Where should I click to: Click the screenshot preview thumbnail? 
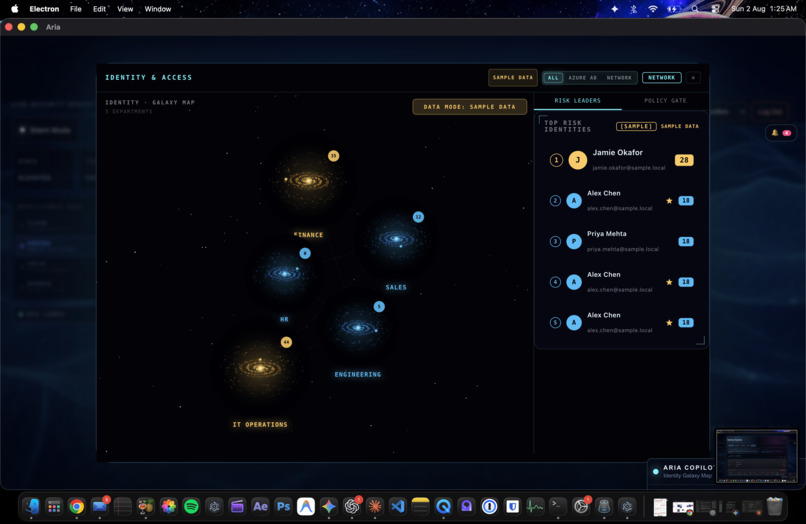[756, 456]
